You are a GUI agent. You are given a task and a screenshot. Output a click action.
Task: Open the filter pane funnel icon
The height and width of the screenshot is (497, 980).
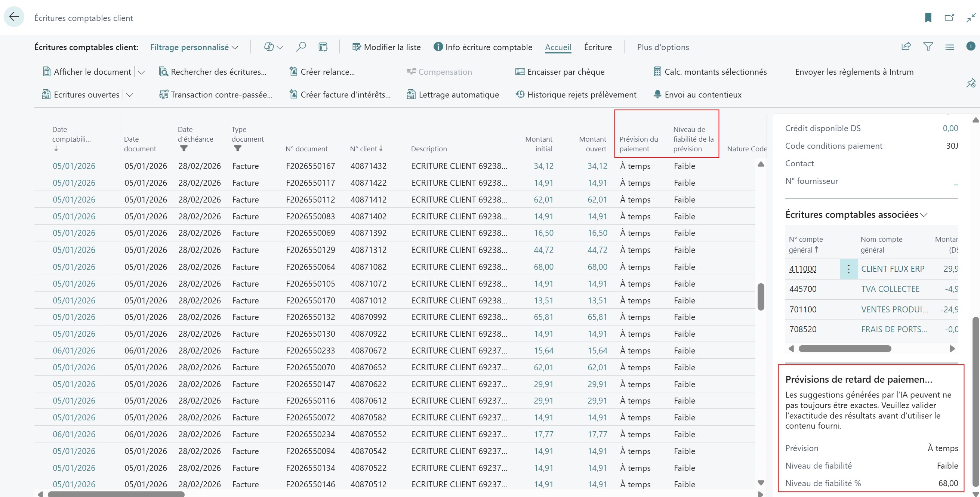[x=928, y=46]
